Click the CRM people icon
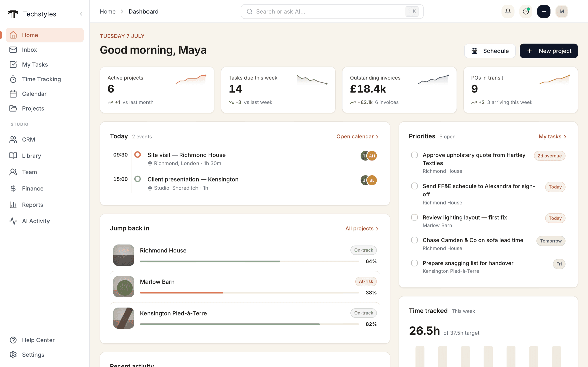Viewport: 588px width, 367px height. coord(13,139)
